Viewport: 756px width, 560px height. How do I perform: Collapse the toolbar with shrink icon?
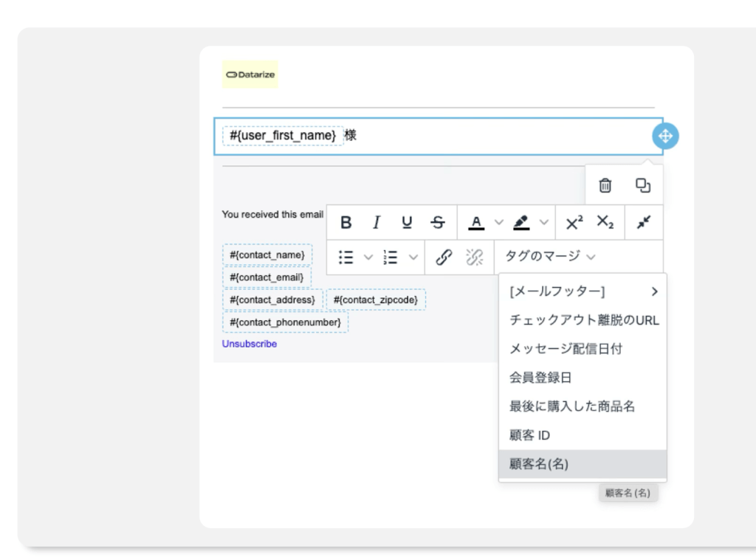(644, 222)
